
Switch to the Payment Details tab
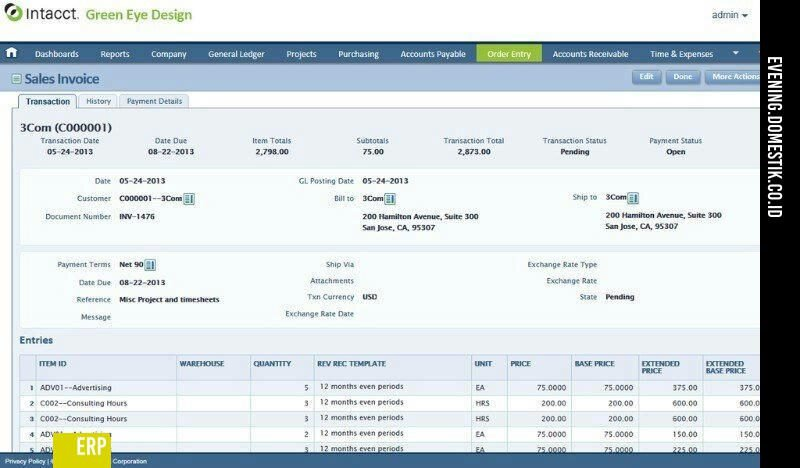(154, 101)
